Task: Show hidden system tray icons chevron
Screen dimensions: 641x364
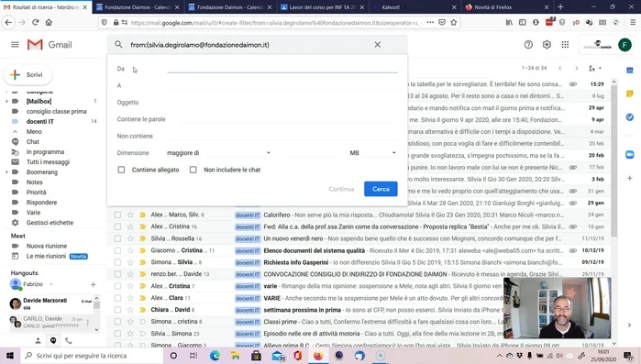Action: point(499,356)
